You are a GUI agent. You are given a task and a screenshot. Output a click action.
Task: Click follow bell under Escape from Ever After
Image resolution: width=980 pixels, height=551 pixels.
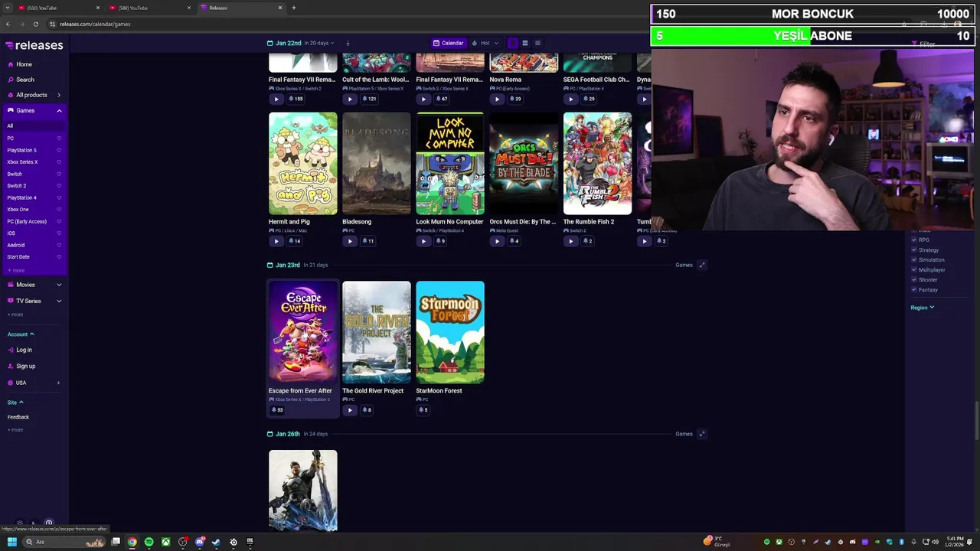(277, 410)
